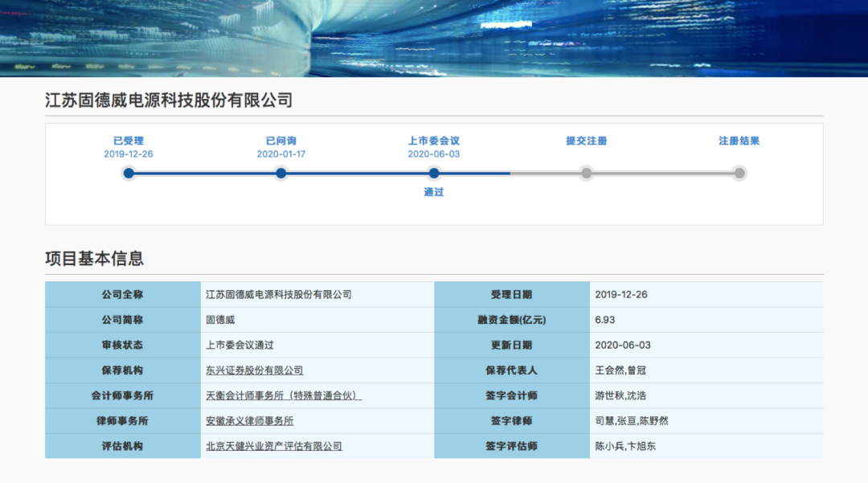Click the 提交注册 timeline dot
868x483 pixels.
click(586, 173)
